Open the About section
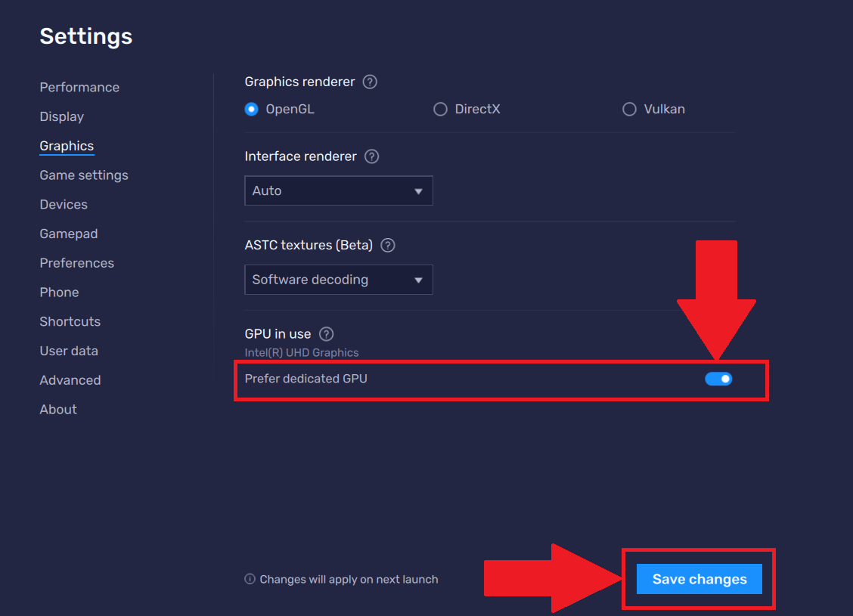This screenshot has width=853, height=616. click(57, 409)
